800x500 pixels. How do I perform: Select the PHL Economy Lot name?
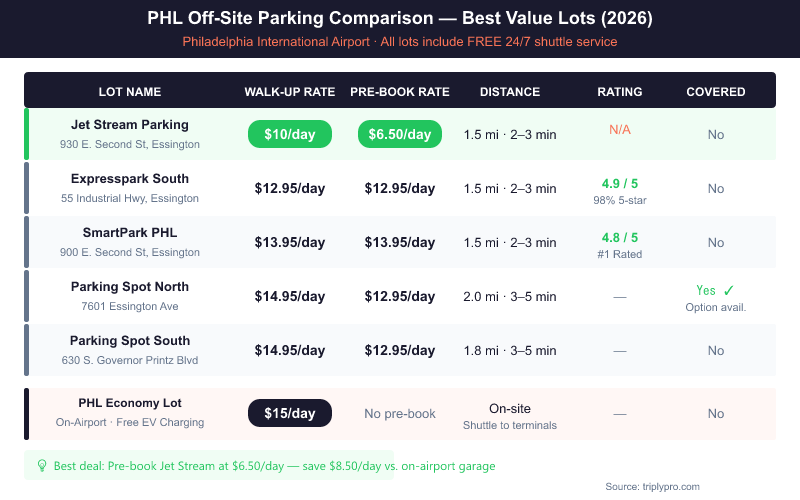[x=130, y=403]
